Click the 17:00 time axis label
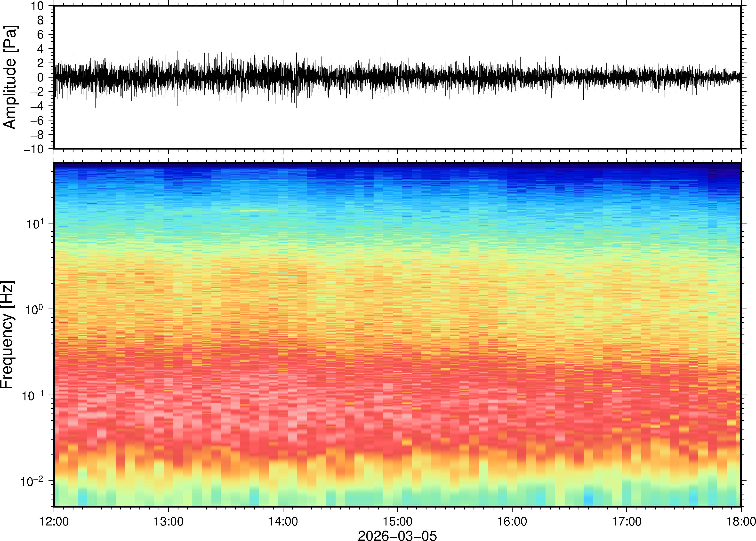756x541 pixels. click(x=627, y=521)
